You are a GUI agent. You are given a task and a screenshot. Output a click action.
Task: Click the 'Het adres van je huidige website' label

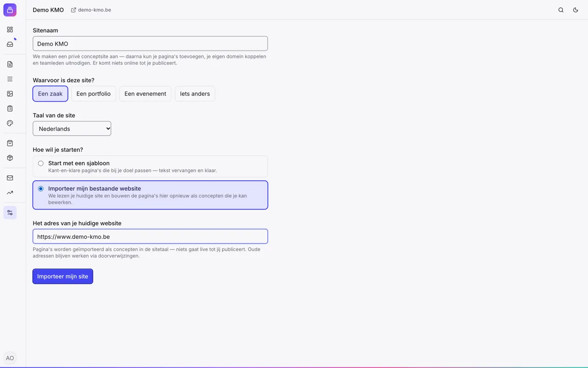click(x=77, y=223)
